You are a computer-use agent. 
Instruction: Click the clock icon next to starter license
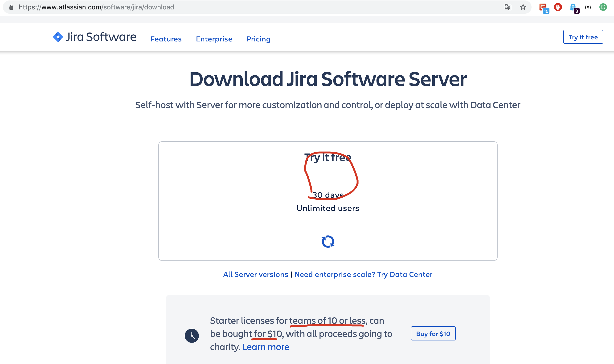[192, 334]
